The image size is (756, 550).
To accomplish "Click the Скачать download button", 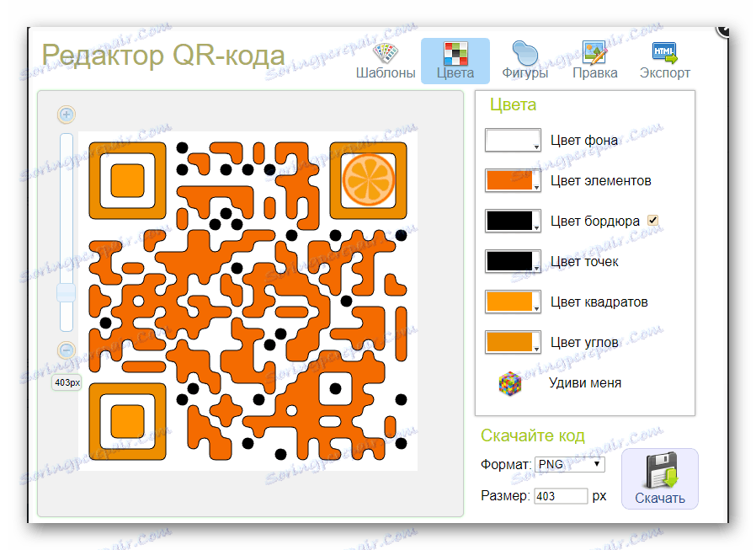I will point(659,478).
